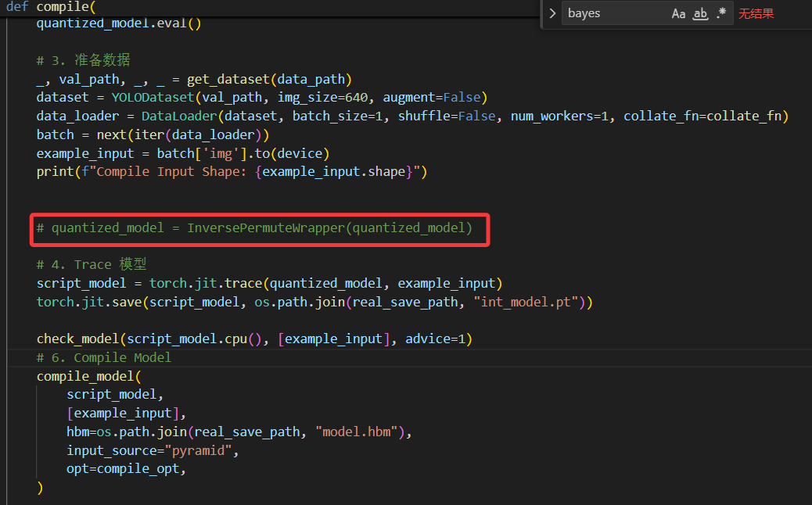The height and width of the screenshot is (505, 812).
Task: Click the print statement with Compile Input Shape
Action: (232, 171)
